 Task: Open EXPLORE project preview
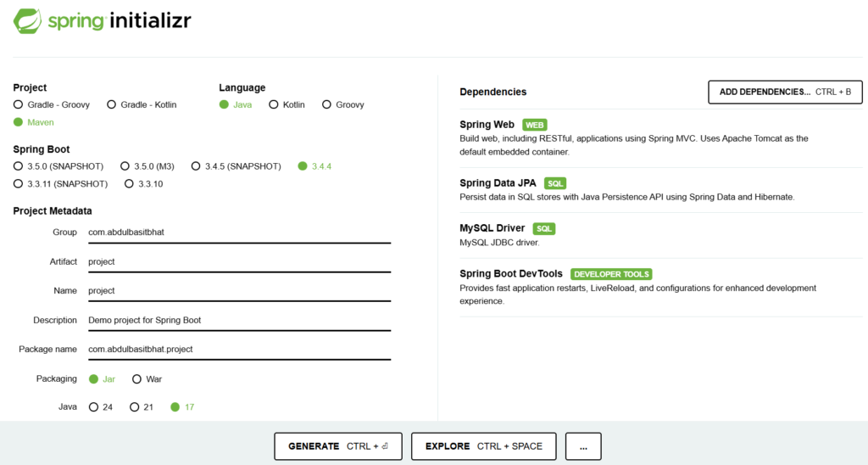[x=483, y=446]
